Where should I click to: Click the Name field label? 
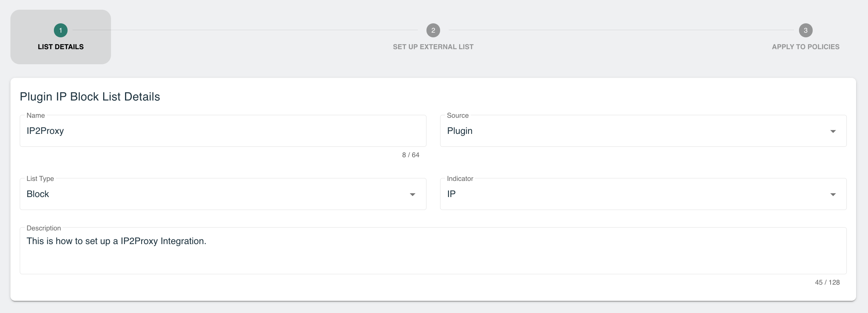(36, 116)
